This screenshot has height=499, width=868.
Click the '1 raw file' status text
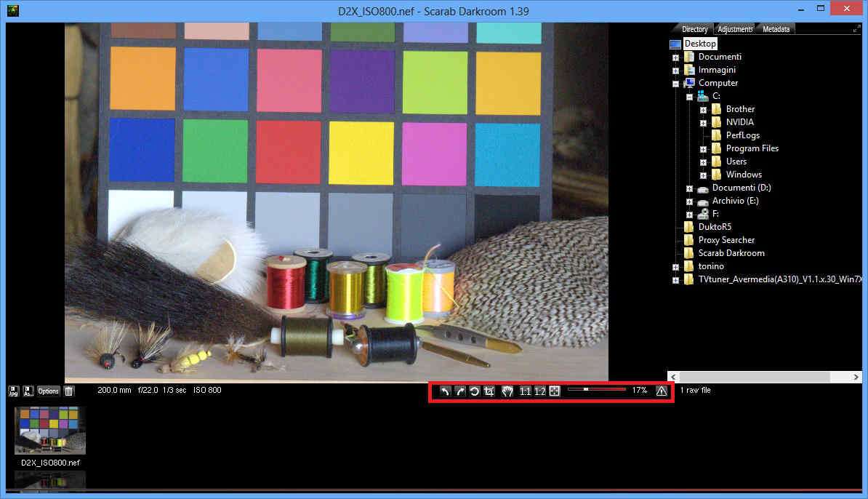[695, 391]
